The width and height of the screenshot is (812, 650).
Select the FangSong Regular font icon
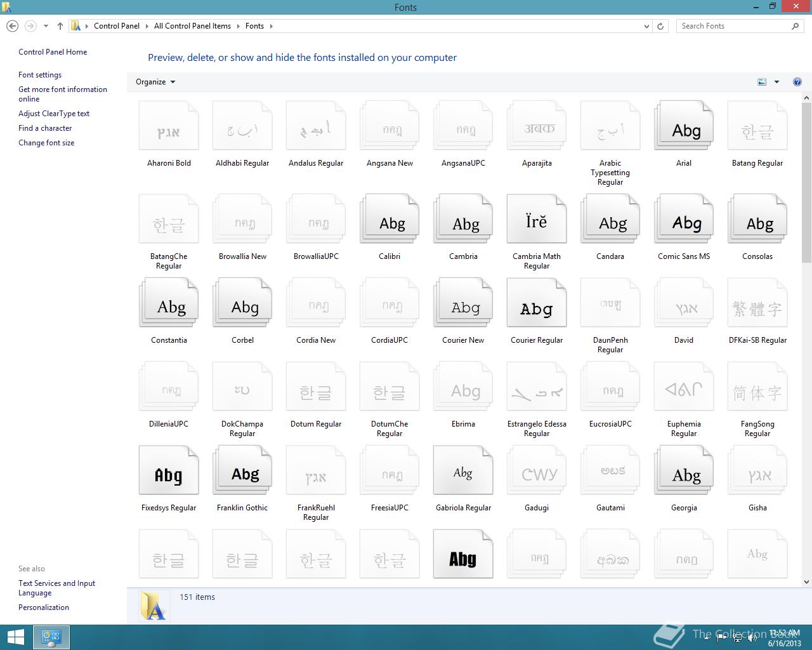coord(757,387)
